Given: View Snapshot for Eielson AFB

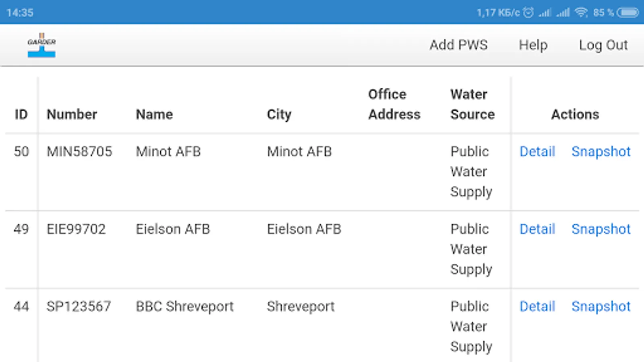Looking at the screenshot, I should (x=601, y=229).
